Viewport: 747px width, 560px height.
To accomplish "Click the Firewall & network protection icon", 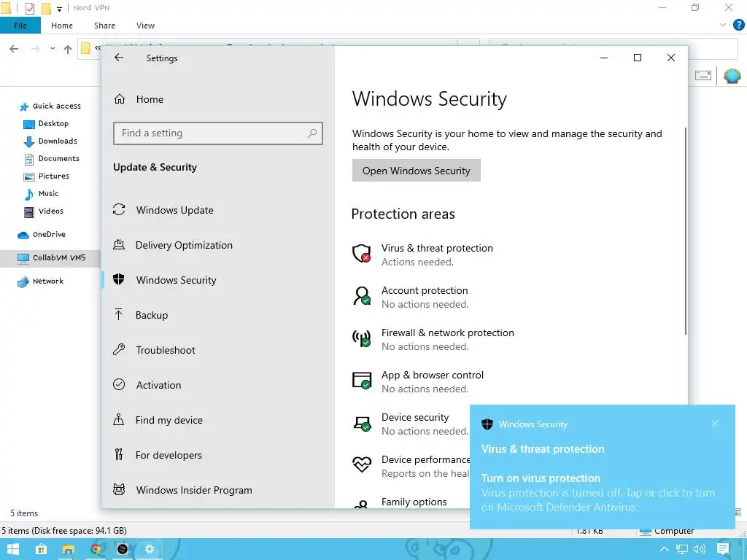I will [x=362, y=338].
